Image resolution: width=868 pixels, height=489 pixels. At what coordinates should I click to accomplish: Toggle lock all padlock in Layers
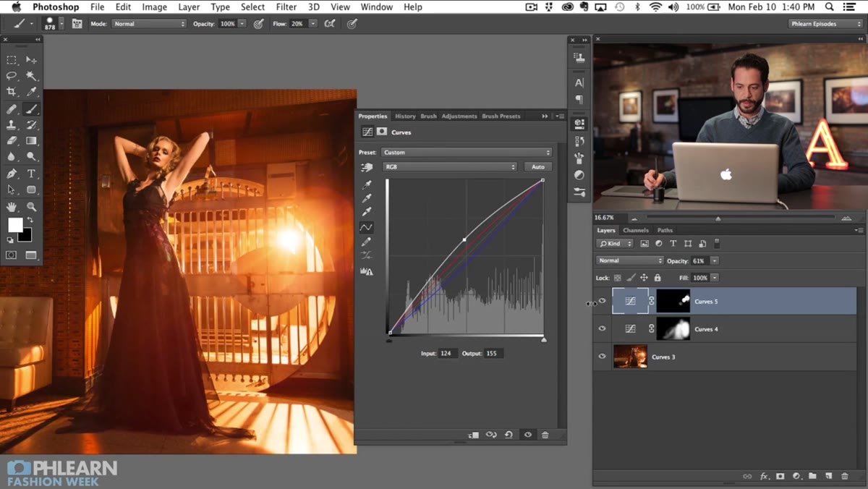tap(658, 278)
